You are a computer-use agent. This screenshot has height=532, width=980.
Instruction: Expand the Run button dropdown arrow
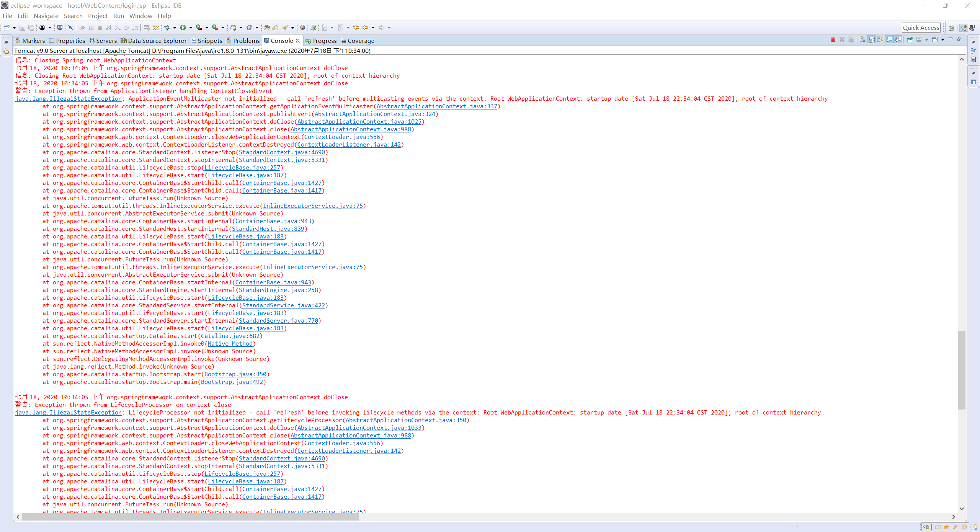pyautogui.click(x=191, y=28)
